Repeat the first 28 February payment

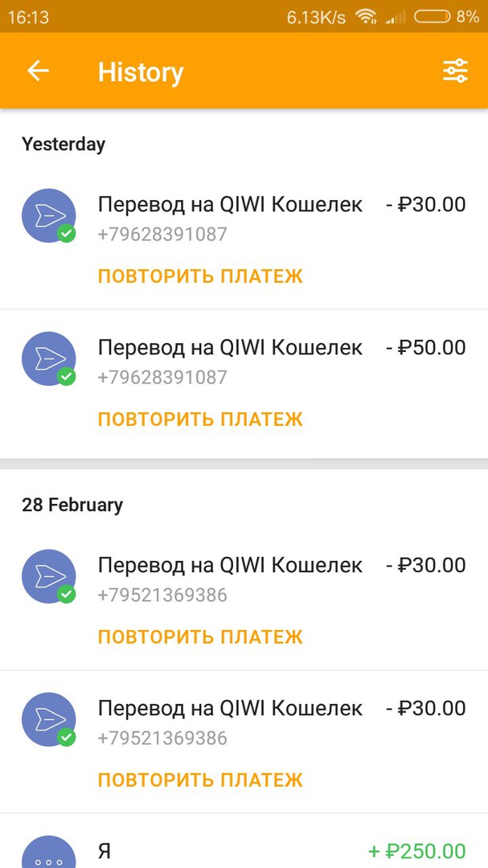click(x=200, y=637)
